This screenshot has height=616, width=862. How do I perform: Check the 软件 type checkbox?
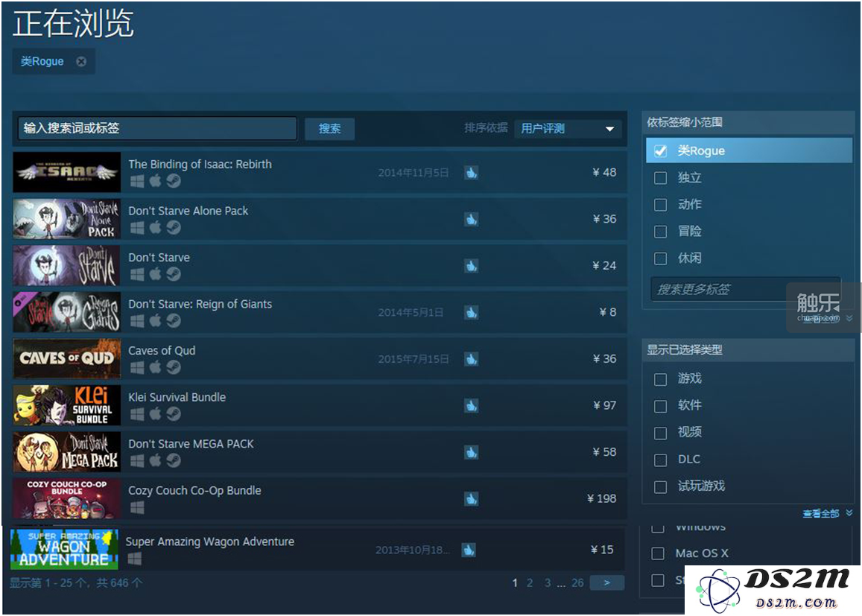[660, 406]
